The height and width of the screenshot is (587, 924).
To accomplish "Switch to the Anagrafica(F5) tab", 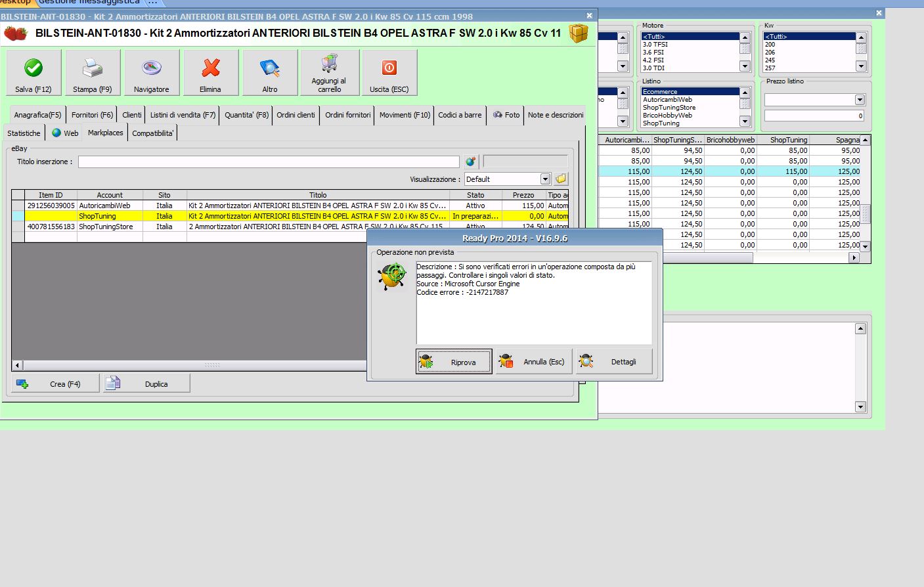I will click(37, 115).
